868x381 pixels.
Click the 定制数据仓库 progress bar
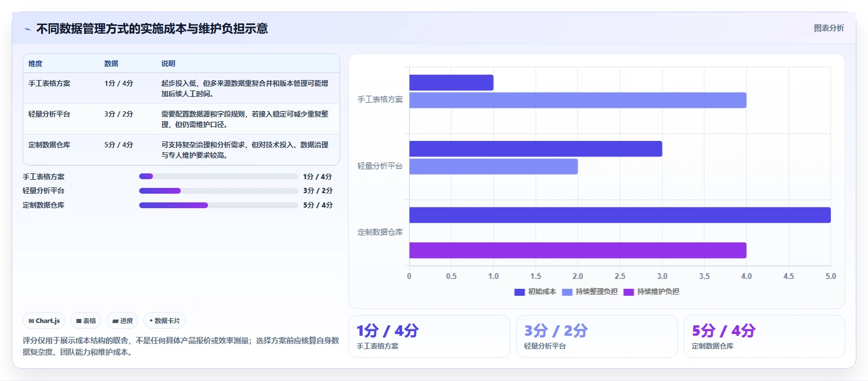[218, 205]
